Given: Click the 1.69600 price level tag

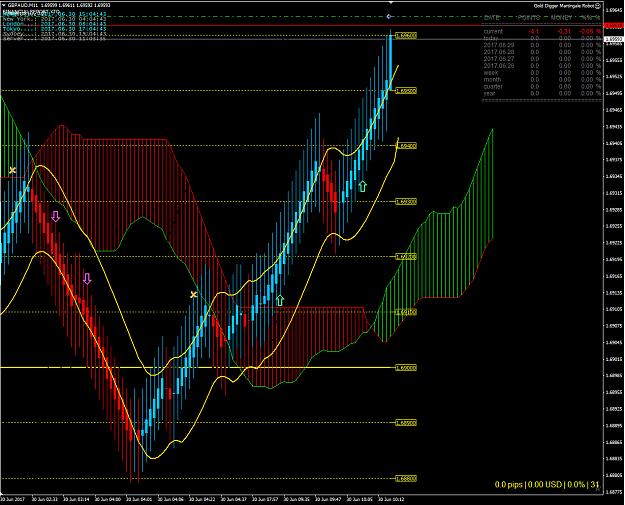Looking at the screenshot, I should (x=406, y=35).
